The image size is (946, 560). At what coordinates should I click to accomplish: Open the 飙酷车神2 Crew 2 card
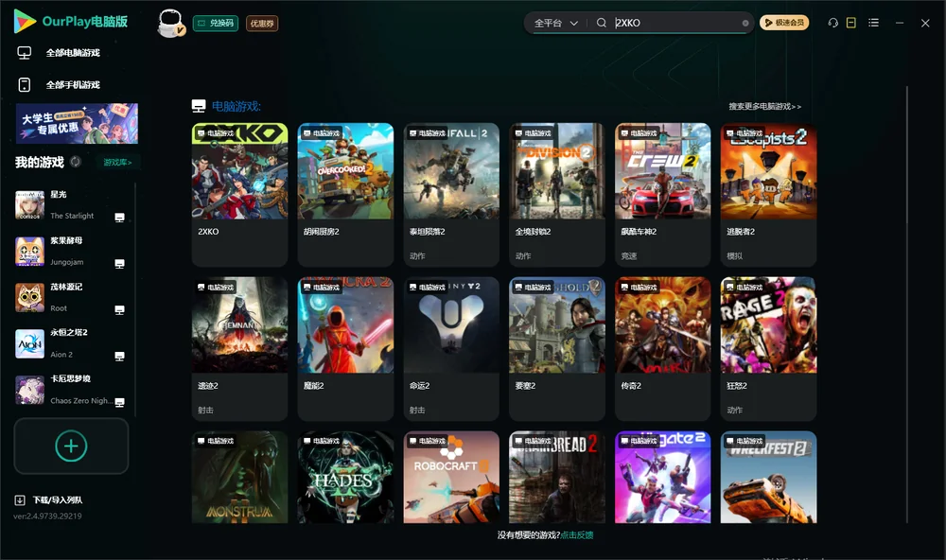[662, 194]
